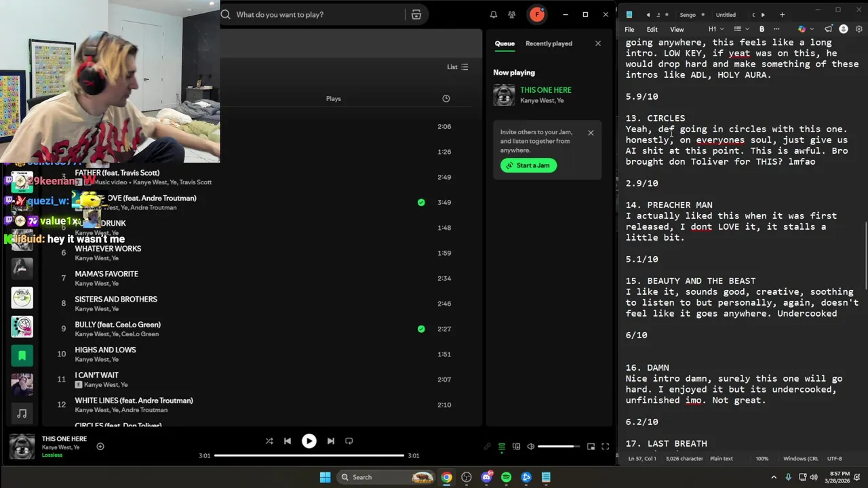
Task: Open the UTF-8 encoding selector in Notepad status bar
Action: (x=835, y=459)
